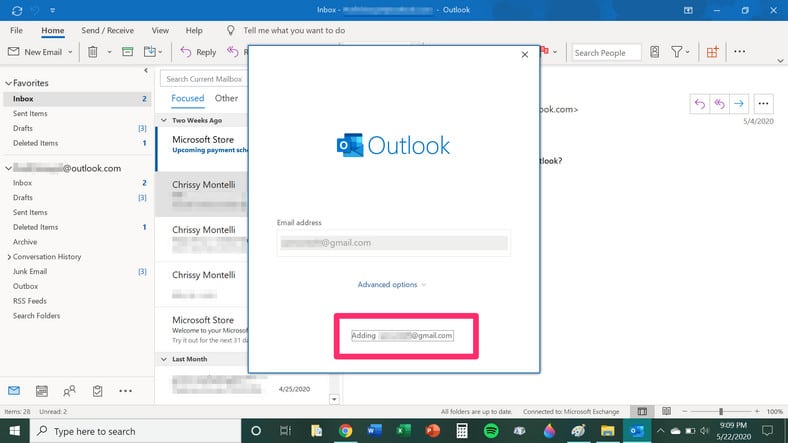This screenshot has height=443, width=788.
Task: Click the Get Add-ins icon
Action: pyautogui.click(x=712, y=52)
